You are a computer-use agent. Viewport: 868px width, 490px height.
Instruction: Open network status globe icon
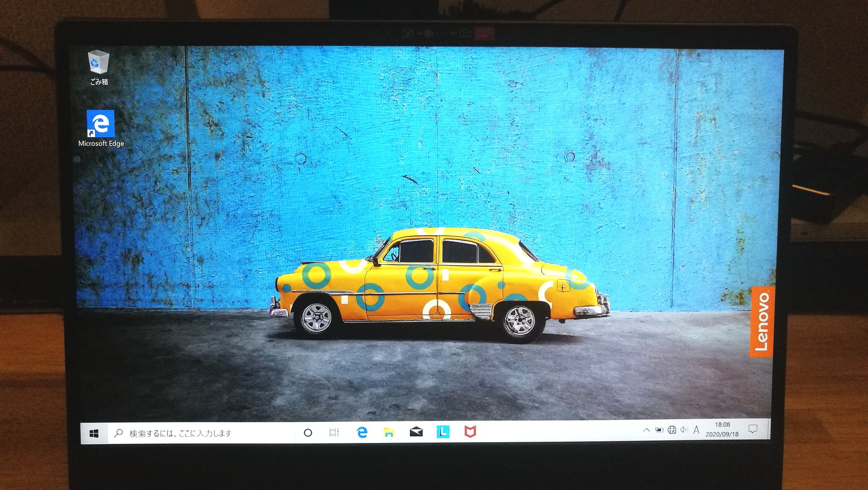tap(672, 430)
